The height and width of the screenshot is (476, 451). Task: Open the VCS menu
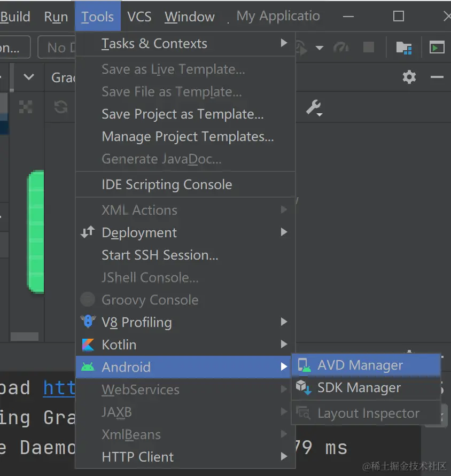click(139, 17)
